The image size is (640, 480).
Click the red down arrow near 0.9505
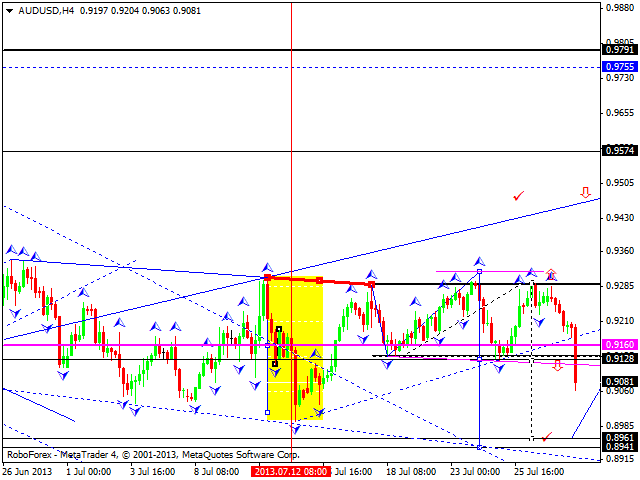[x=585, y=192]
